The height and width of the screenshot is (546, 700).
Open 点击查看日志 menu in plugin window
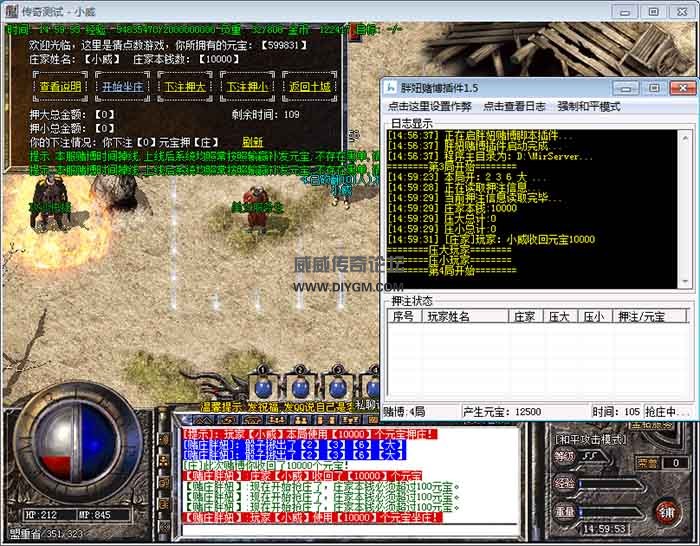[514, 107]
